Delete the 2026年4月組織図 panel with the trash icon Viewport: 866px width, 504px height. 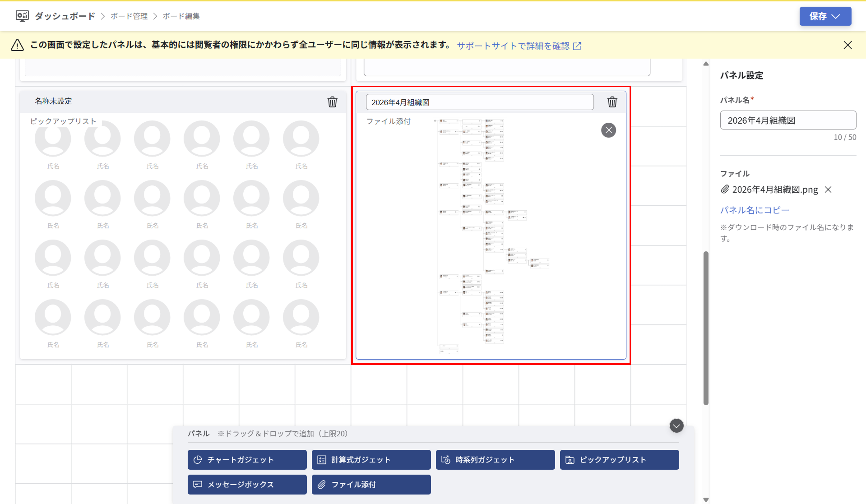[612, 102]
